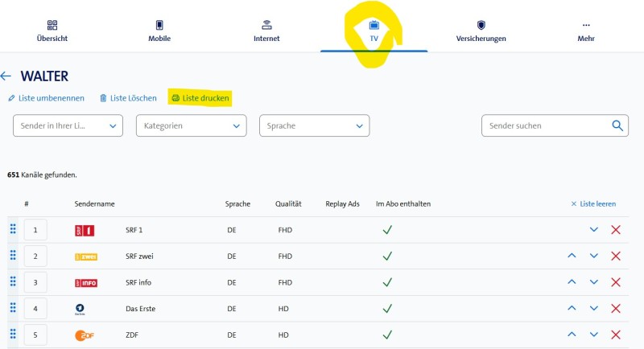
Task: Click drag handle for Das Erste row
Action: (x=13, y=307)
